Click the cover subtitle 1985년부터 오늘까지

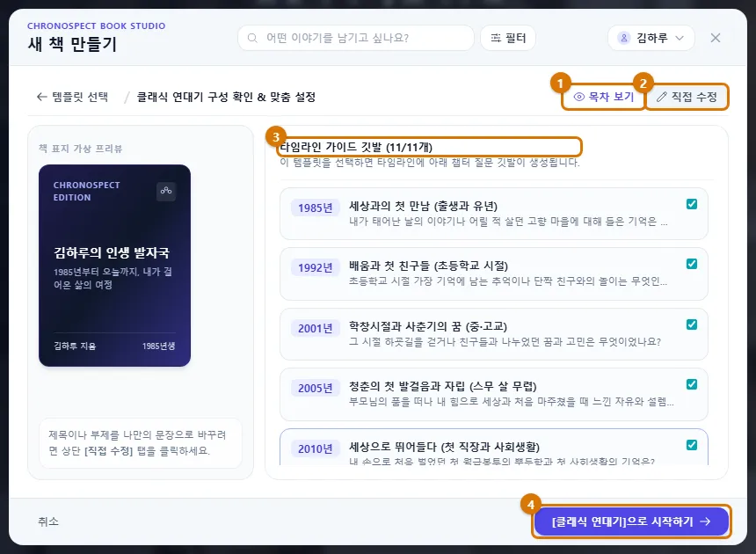(x=113, y=278)
